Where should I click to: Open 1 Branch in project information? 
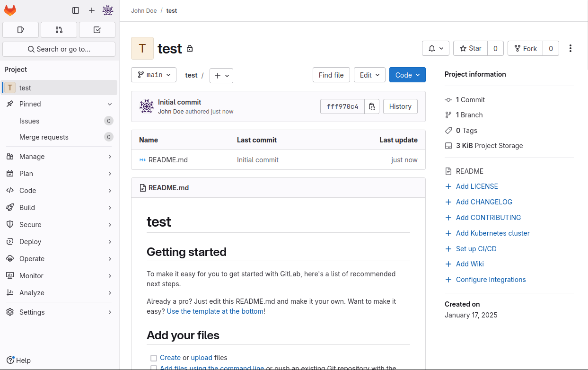464,115
